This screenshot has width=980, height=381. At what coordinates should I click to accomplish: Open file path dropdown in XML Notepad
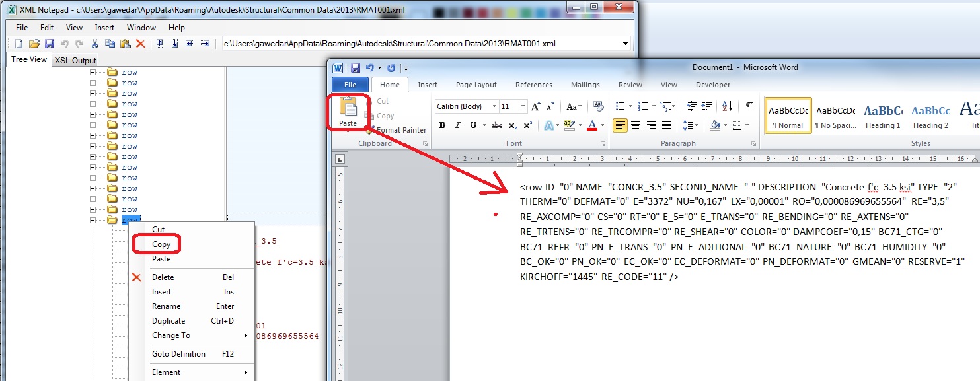tap(625, 44)
